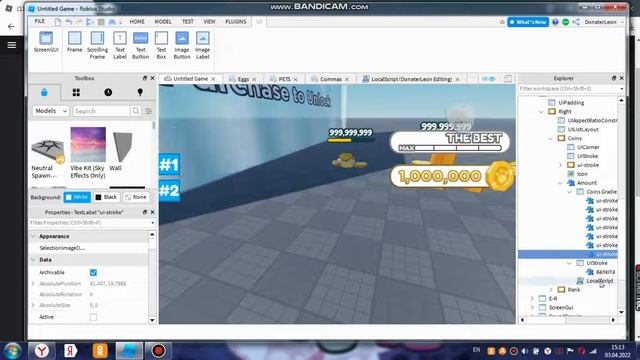
Task: Insert a Text Label element
Action: pyautogui.click(x=120, y=45)
